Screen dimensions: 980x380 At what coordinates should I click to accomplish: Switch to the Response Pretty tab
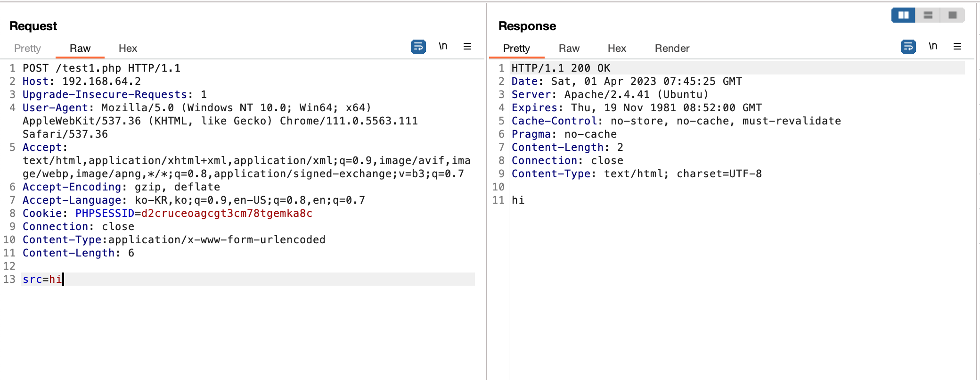tap(516, 48)
